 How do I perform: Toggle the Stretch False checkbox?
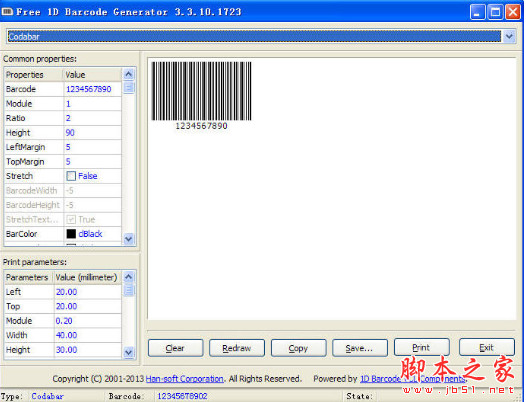(71, 176)
